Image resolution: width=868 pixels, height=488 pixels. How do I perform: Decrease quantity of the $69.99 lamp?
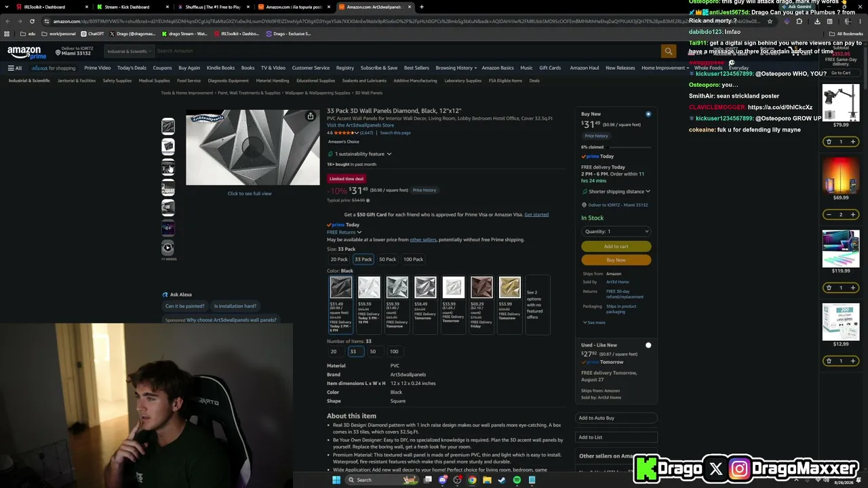click(829, 215)
